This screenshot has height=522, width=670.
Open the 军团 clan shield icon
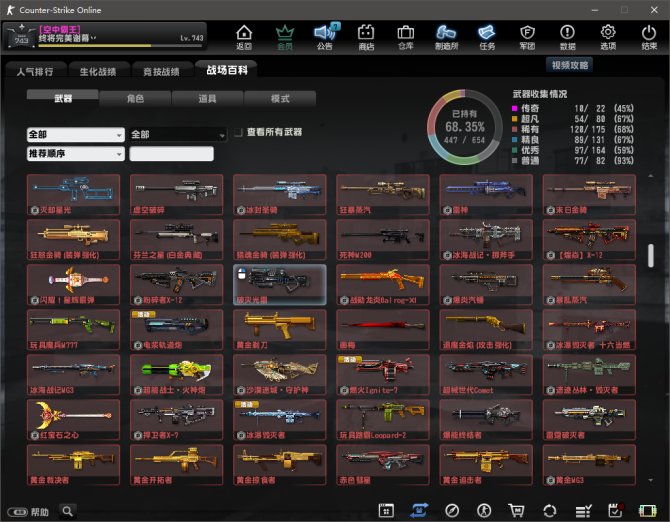(527, 37)
